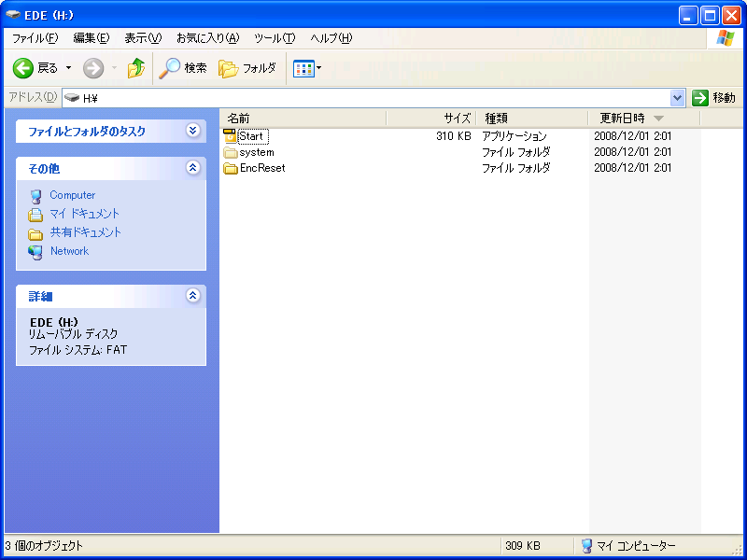Viewport: 747px width, 560px height.
Task: Click the EDE (H:) title bar drive icon
Action: coord(13,15)
